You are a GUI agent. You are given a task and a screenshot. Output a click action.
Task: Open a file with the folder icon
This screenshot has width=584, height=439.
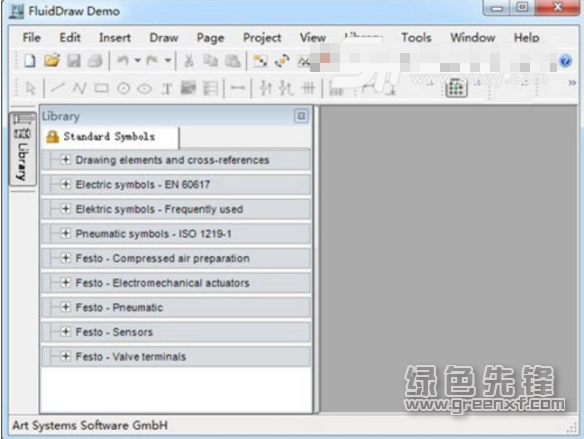[x=52, y=60]
